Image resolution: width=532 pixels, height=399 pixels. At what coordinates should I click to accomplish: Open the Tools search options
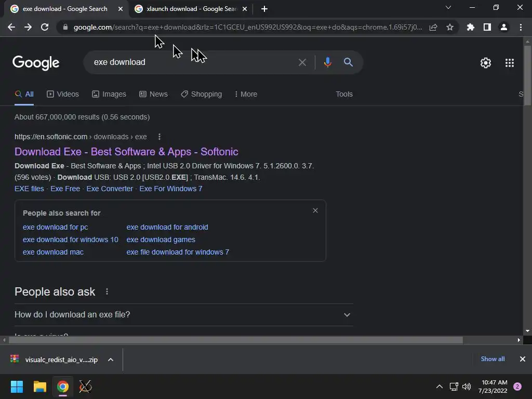point(344,95)
